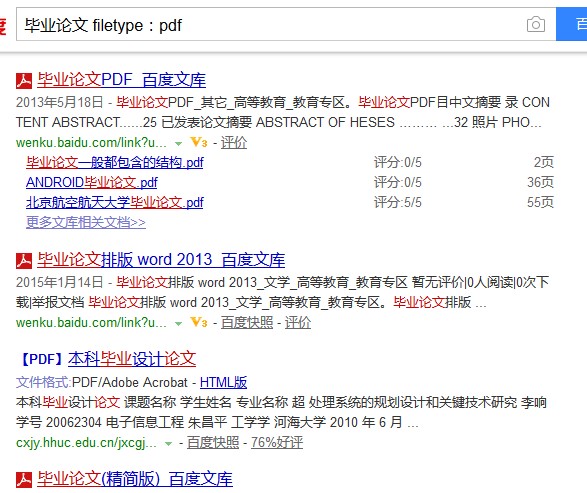Image resolution: width=587 pixels, height=493 pixels.
Task: Open 毕业论文PDF 百度文库 result title
Action: click(x=122, y=80)
